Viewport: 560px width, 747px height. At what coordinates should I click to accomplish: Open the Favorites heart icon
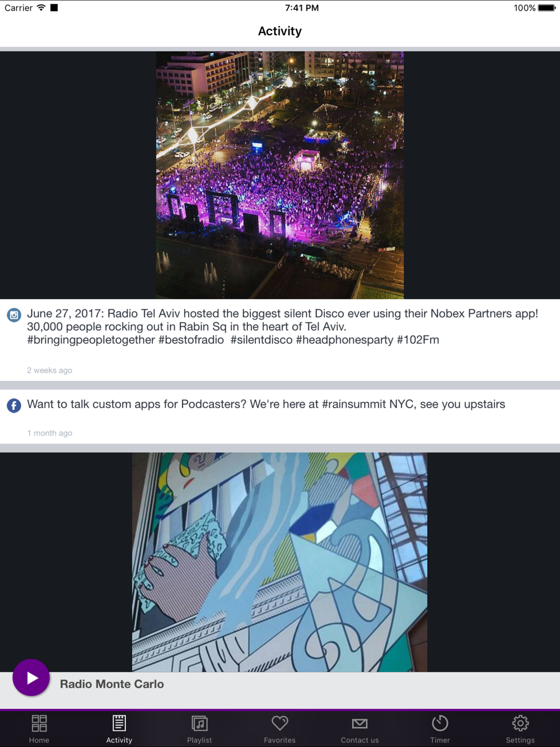(x=280, y=723)
